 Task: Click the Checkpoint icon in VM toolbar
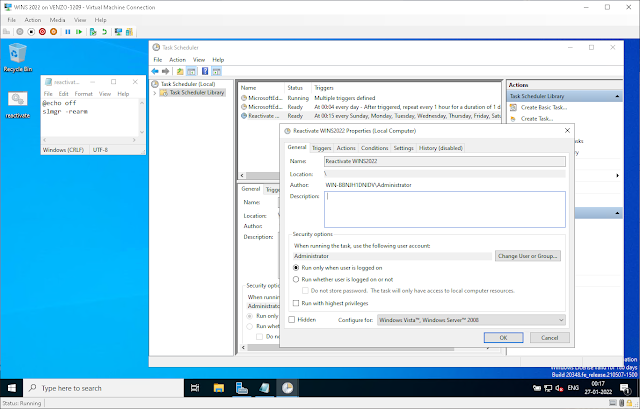point(93,31)
